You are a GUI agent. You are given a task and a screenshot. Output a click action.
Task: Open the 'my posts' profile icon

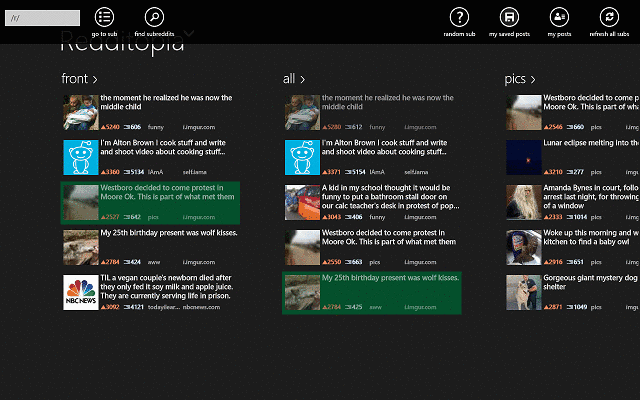coord(559,17)
